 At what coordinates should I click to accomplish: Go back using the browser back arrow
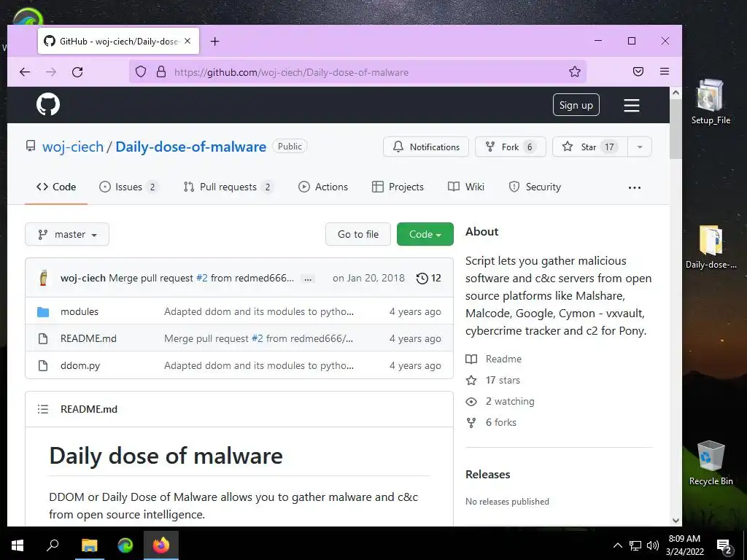25,72
